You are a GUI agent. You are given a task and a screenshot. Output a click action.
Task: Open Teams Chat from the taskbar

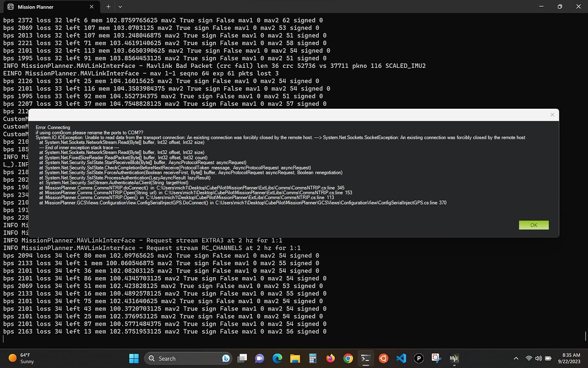pyautogui.click(x=259, y=358)
